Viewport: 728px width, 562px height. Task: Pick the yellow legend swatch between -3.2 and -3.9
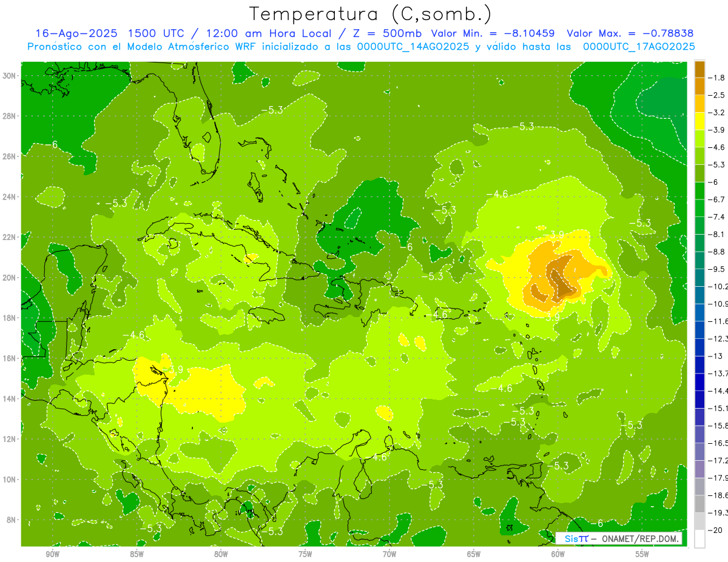tap(699, 121)
